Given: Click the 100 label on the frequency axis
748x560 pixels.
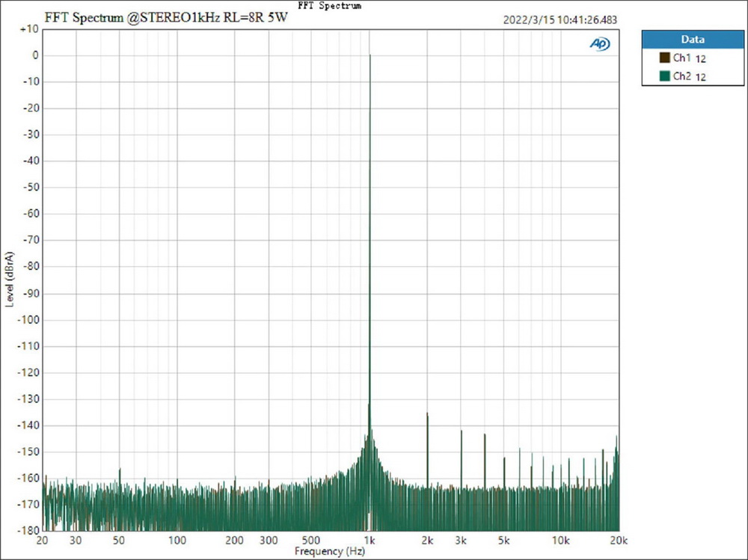Looking at the screenshot, I should coord(177,541).
